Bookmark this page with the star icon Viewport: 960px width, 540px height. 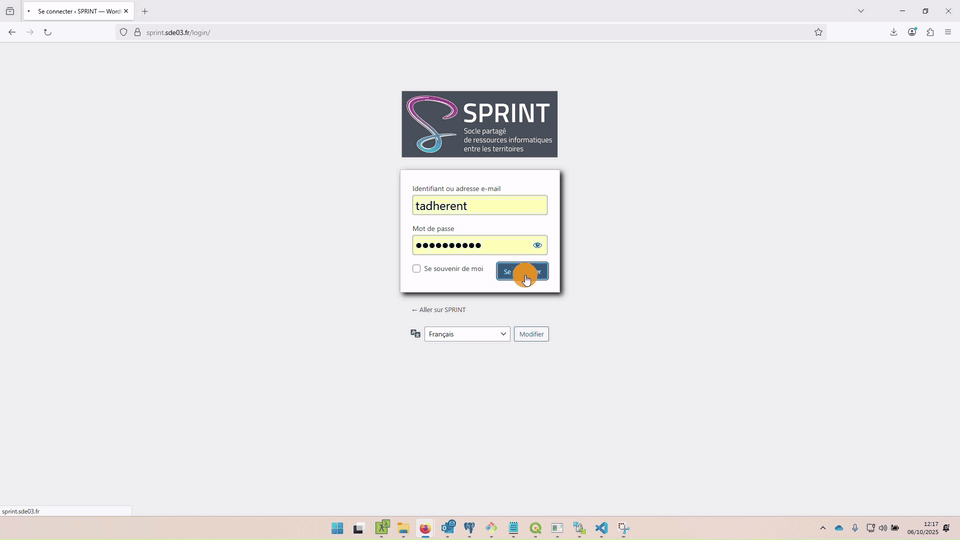(818, 32)
